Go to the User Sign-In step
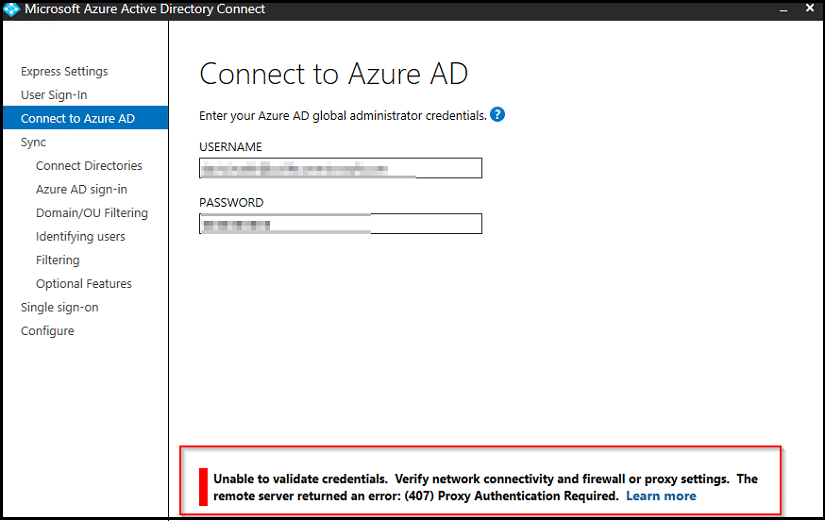 pos(54,95)
